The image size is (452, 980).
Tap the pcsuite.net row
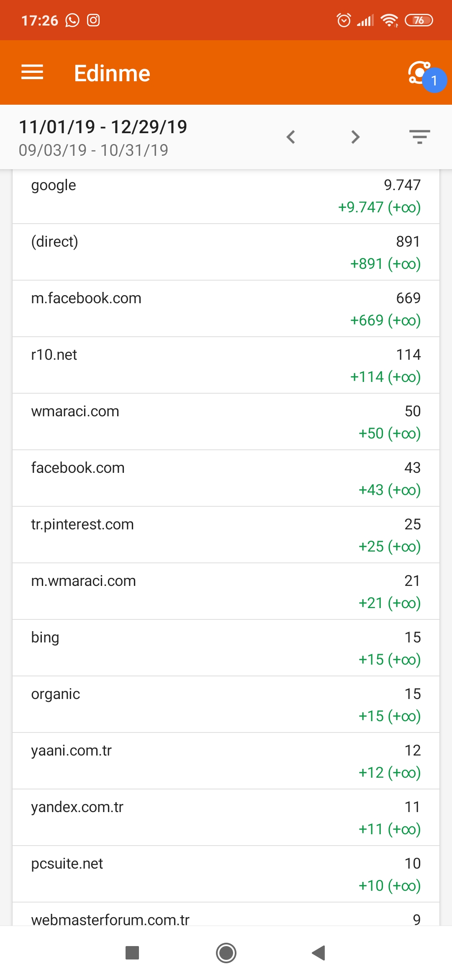[226, 874]
